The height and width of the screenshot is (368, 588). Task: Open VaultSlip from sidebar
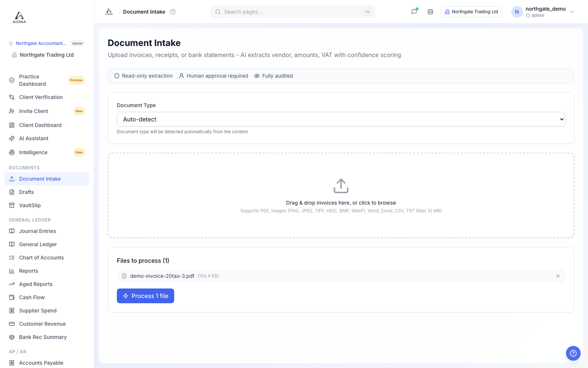(47, 205)
